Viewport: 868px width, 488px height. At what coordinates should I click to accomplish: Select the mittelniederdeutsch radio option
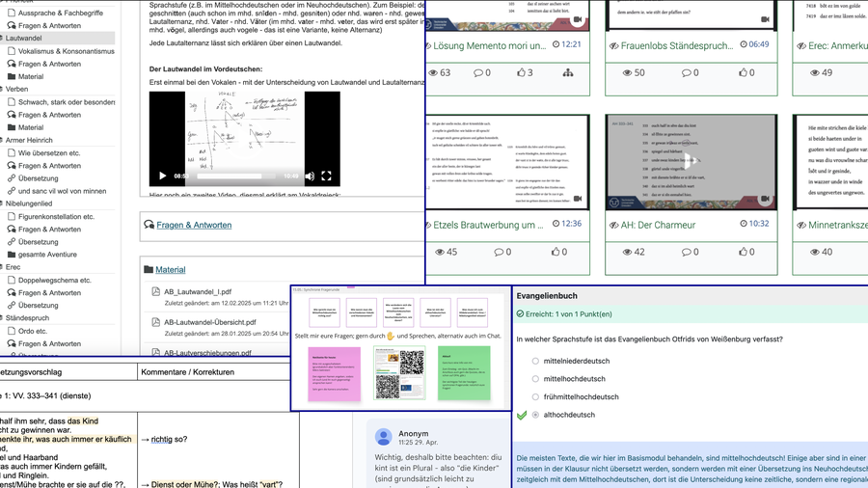tap(535, 362)
